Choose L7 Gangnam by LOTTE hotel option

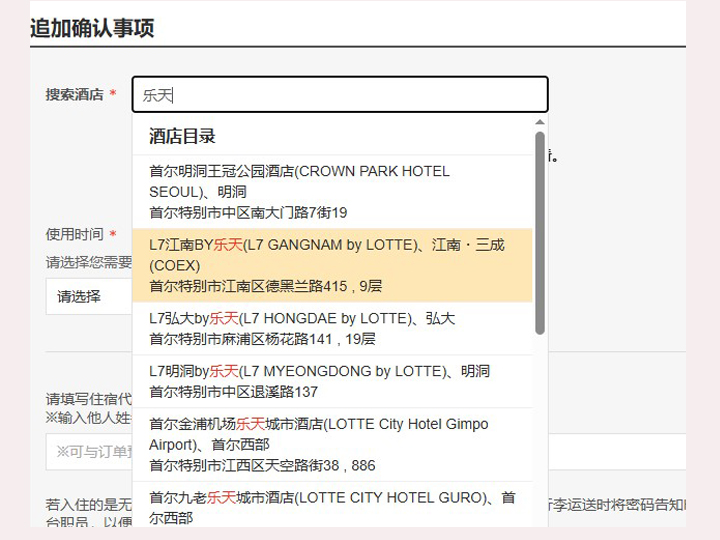(330, 265)
